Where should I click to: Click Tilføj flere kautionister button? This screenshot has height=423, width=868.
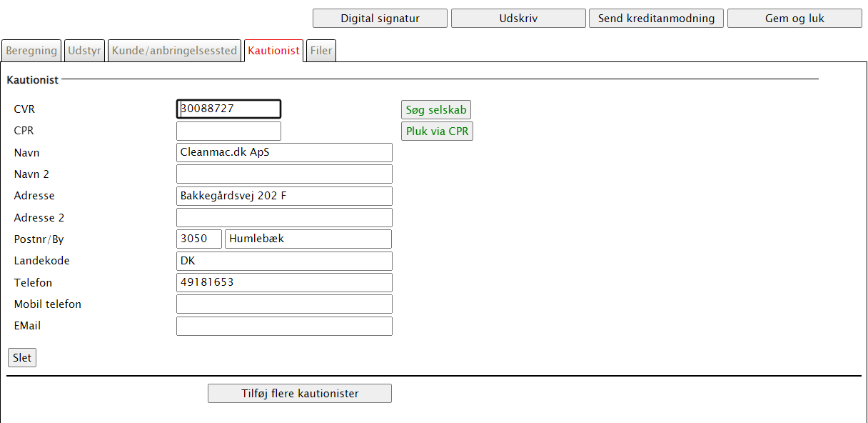(300, 393)
